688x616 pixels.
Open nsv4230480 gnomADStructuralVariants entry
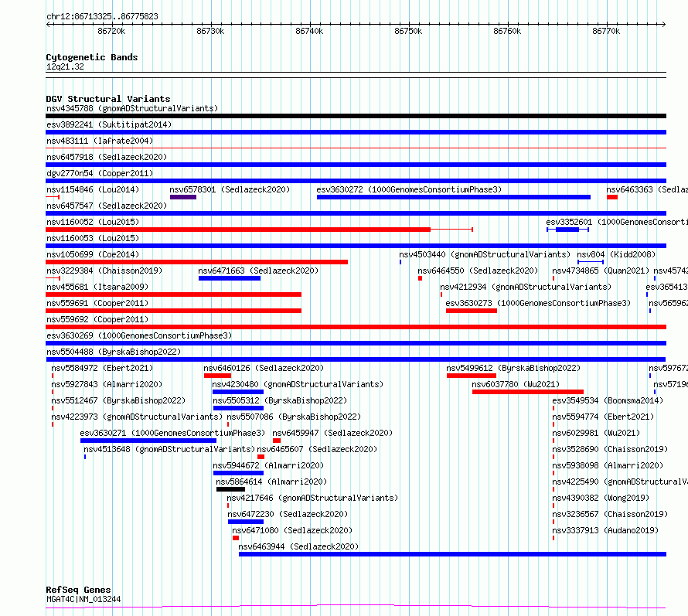[298, 384]
